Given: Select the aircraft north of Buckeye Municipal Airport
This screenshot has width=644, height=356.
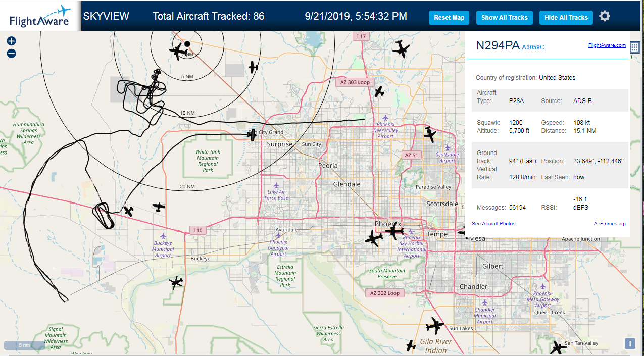Looking at the screenshot, I should pyautogui.click(x=159, y=207).
